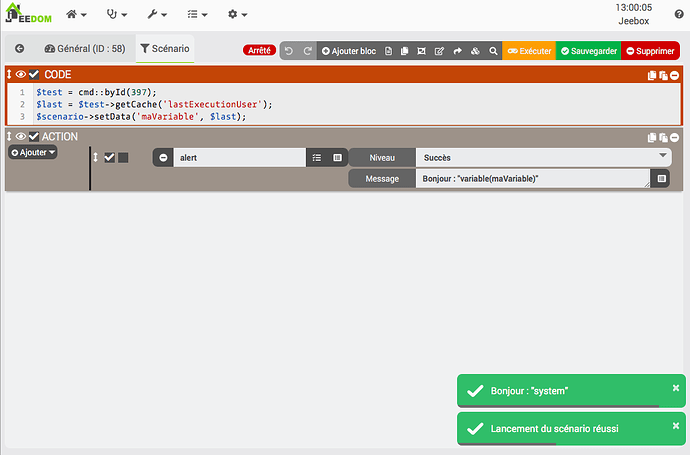This screenshot has height=455, width=690.
Task: Switch to the Général (ID : 58) tab
Action: pyautogui.click(x=85, y=48)
